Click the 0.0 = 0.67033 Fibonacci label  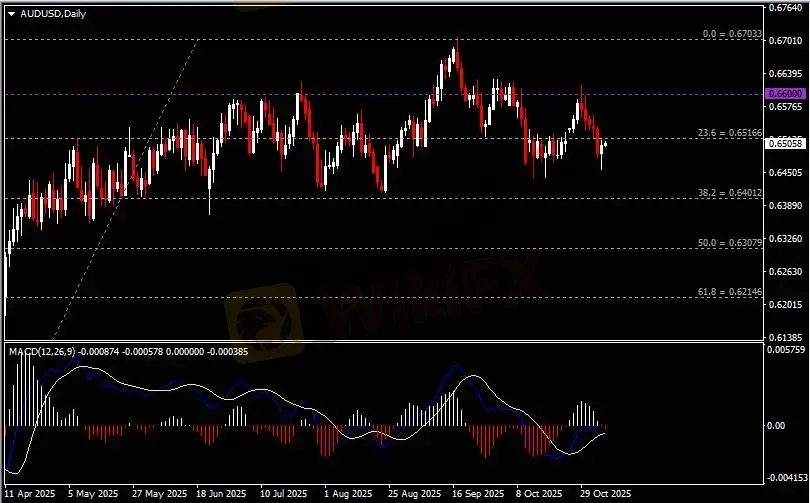pos(733,34)
